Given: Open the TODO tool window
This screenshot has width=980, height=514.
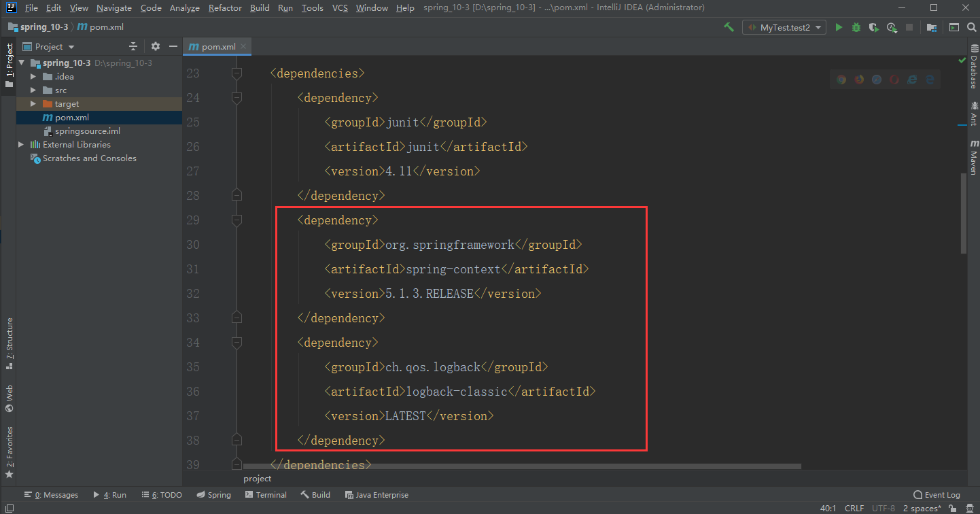Looking at the screenshot, I should click(x=162, y=495).
